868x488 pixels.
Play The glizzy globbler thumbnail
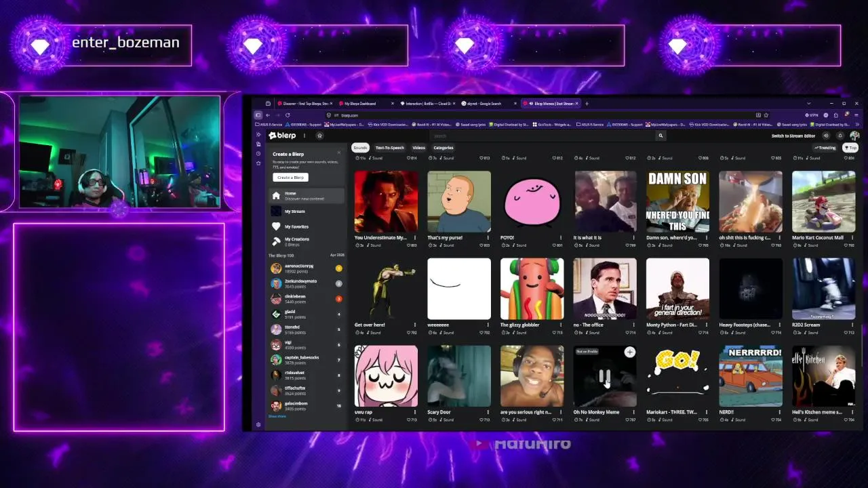(x=532, y=289)
